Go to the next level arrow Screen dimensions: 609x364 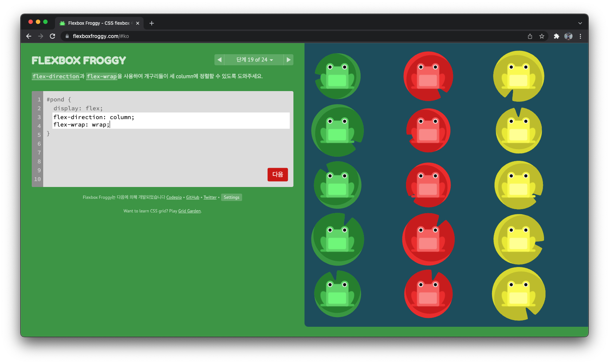click(x=289, y=60)
